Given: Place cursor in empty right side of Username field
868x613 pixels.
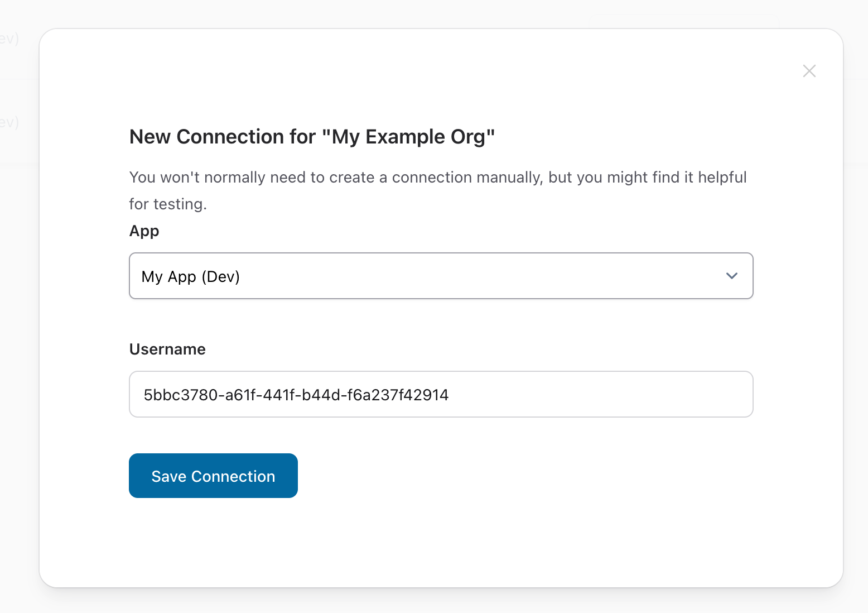Looking at the screenshot, I should click(x=614, y=394).
